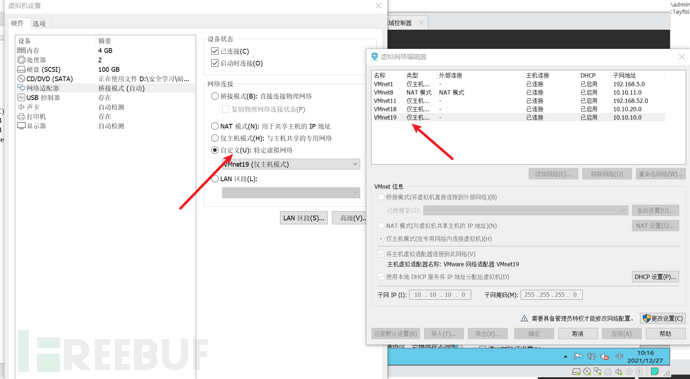Choose the 桥接模式(B) radio option
Viewport: 690px width, 379px height.
(215, 96)
